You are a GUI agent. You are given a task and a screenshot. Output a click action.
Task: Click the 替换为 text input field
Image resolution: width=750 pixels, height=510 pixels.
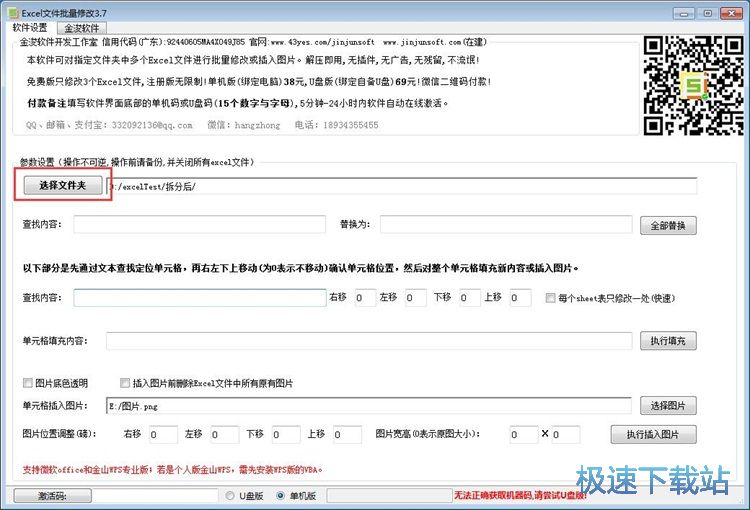coord(506,225)
